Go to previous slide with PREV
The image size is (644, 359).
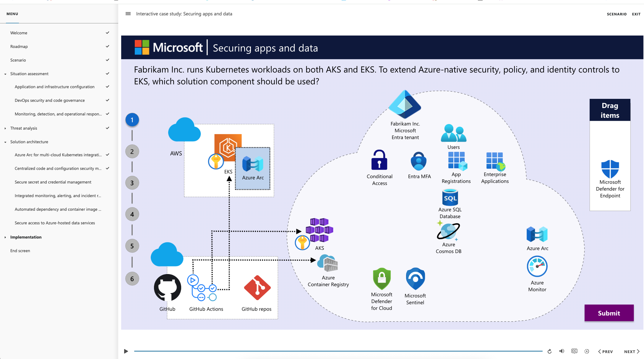pyautogui.click(x=605, y=351)
